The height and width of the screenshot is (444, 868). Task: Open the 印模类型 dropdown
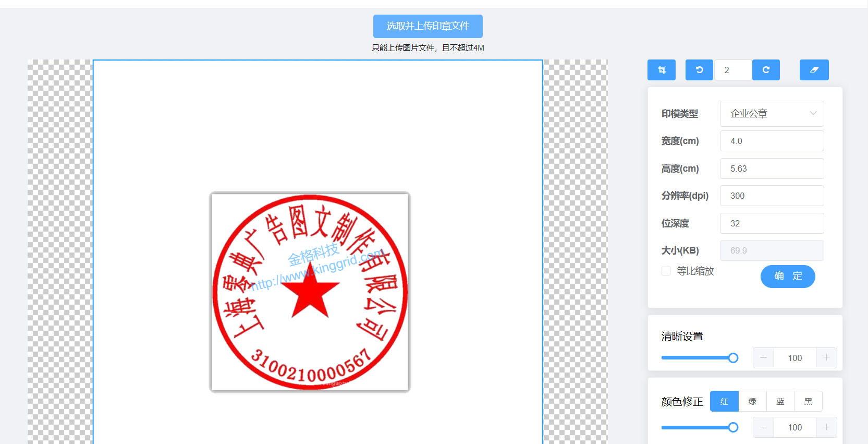pos(772,114)
